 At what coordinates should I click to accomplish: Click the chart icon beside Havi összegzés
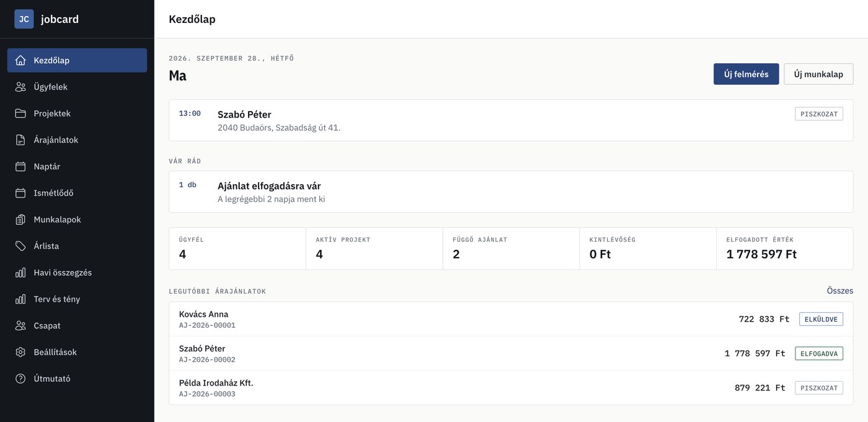pos(20,273)
